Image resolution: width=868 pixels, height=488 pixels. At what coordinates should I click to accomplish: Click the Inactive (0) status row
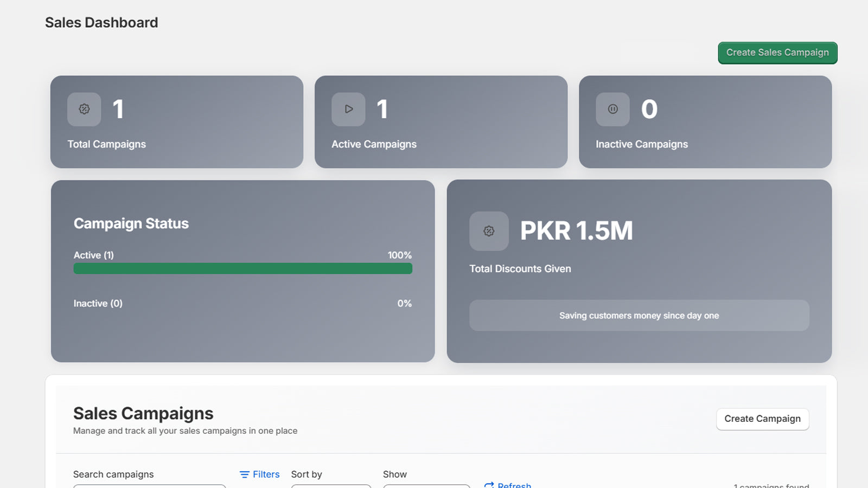[x=242, y=304]
